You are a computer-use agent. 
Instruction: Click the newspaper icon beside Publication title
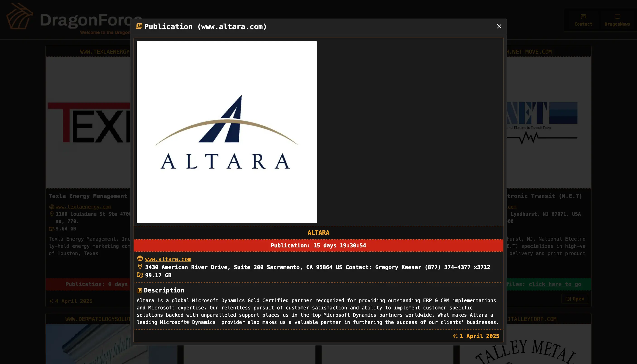pyautogui.click(x=139, y=26)
